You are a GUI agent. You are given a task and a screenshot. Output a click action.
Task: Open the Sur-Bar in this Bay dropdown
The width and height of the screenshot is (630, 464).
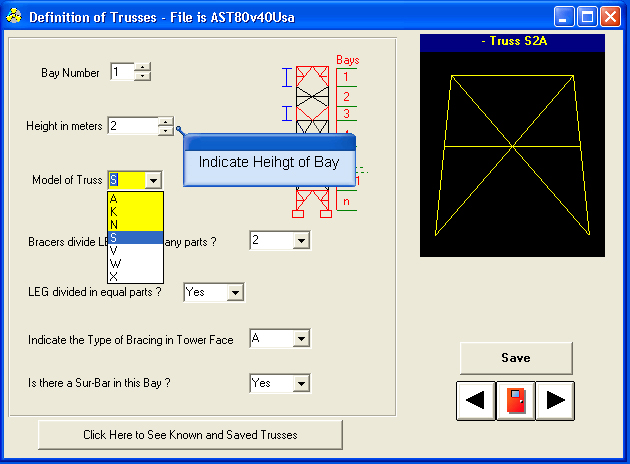[300, 383]
